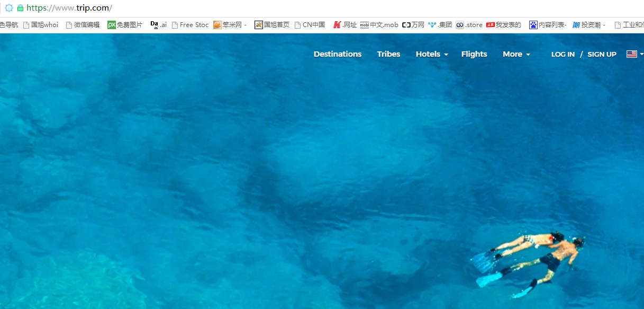Open the Flights page
Viewport: 644px width, 309px height.
[x=474, y=54]
